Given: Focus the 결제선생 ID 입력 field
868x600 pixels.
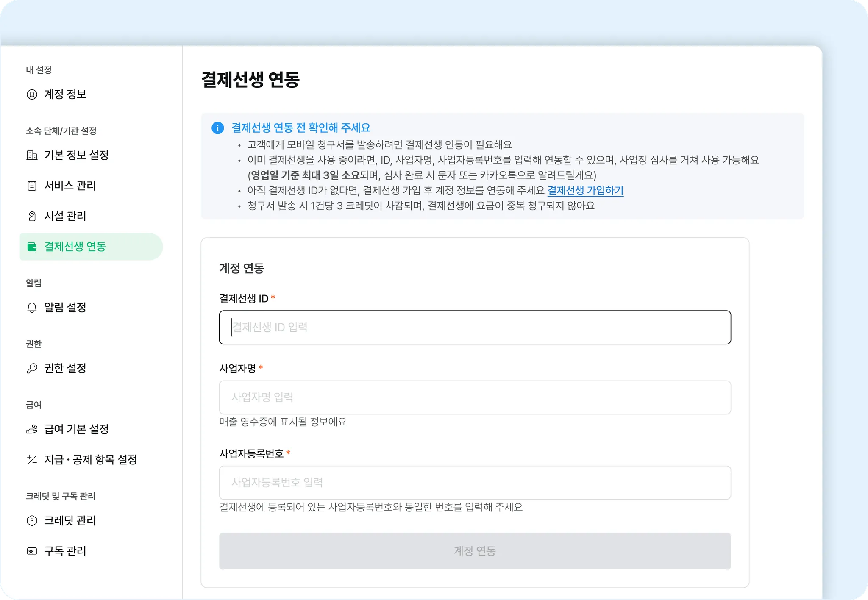Looking at the screenshot, I should click(x=475, y=328).
